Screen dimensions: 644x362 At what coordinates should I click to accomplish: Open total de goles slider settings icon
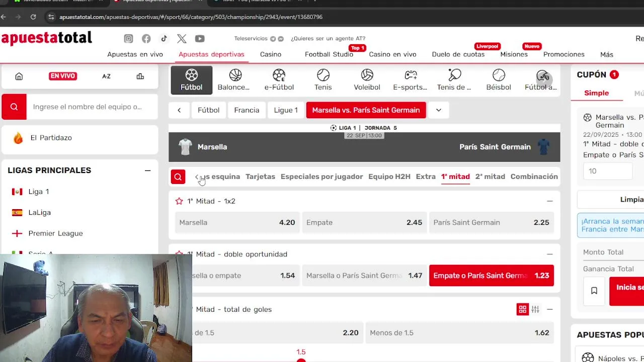[x=535, y=309]
